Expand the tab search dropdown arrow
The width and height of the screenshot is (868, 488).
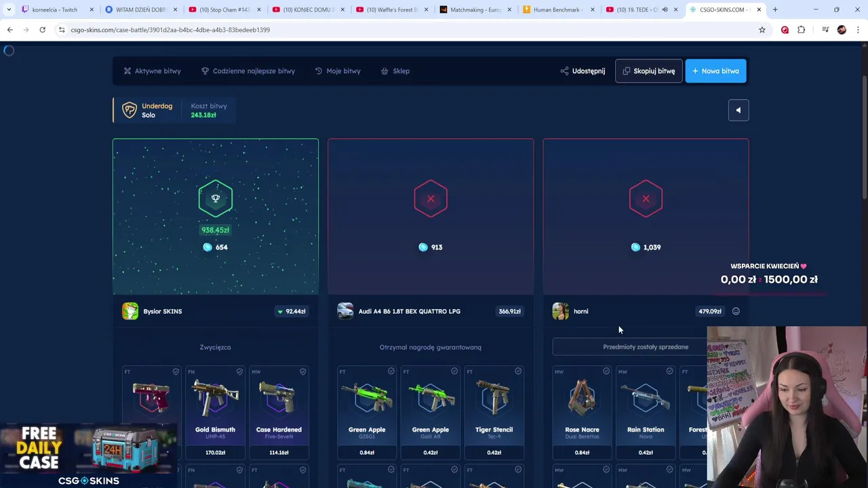click(x=8, y=9)
